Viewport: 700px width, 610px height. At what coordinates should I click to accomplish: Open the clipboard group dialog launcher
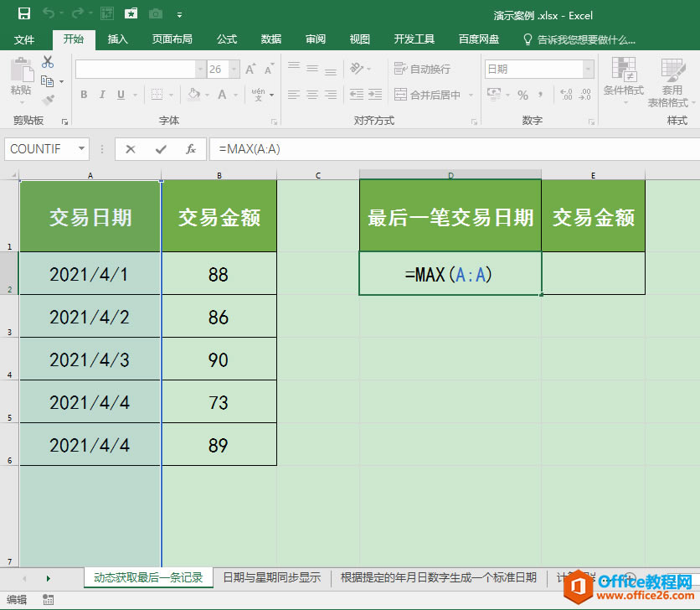tap(64, 122)
